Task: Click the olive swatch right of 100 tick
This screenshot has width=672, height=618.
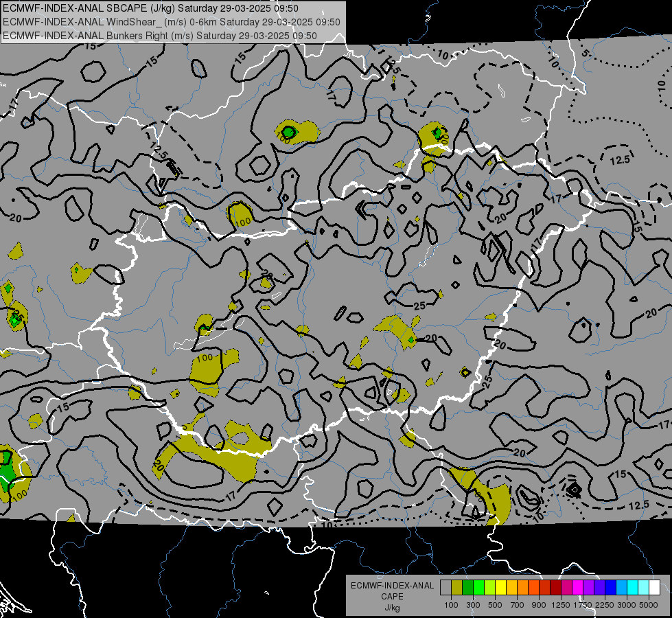Action: point(457,588)
